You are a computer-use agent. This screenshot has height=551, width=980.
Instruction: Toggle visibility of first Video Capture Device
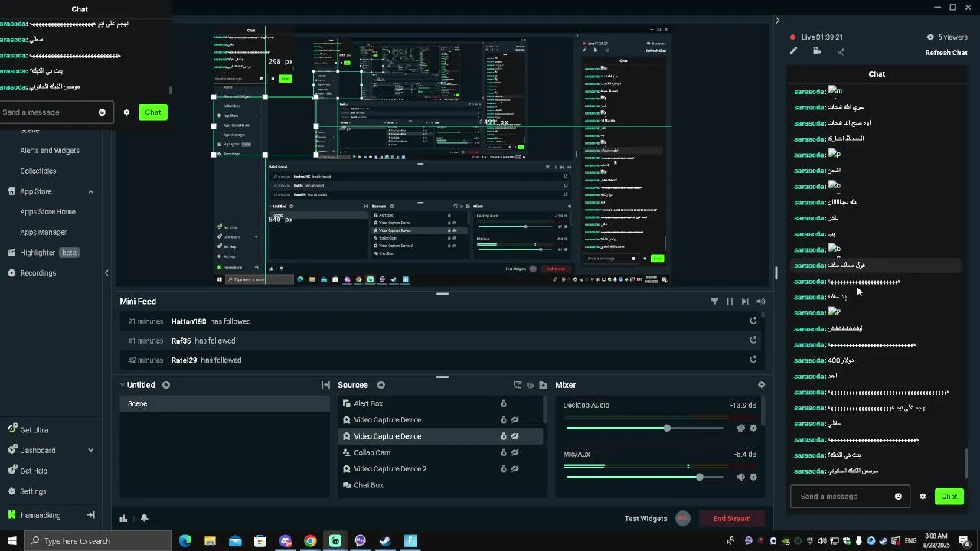[515, 420]
